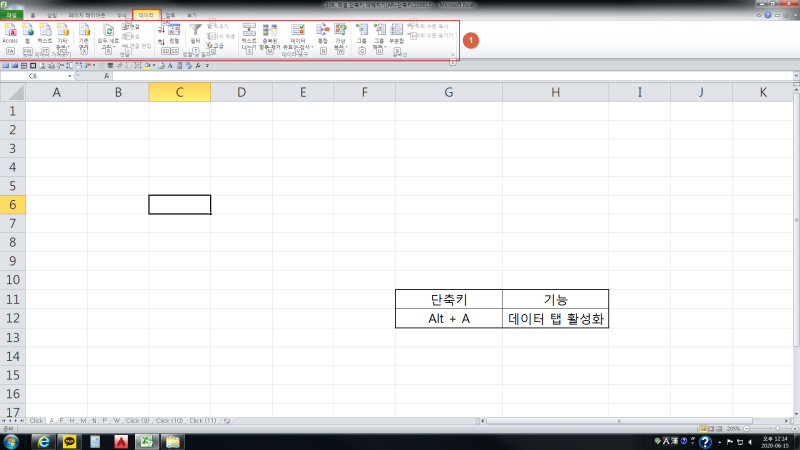The height and width of the screenshot is (450, 800).
Task: Click the 205% zoom level value
Action: [733, 429]
